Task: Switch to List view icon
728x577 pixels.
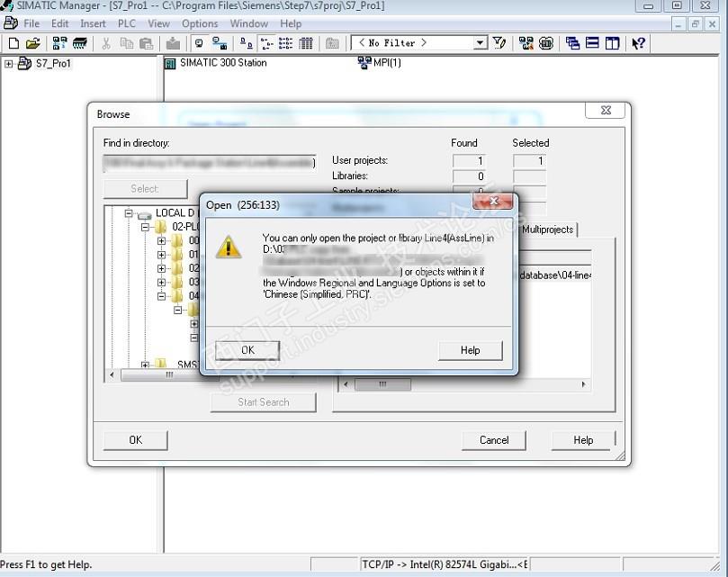Action: (x=285, y=44)
